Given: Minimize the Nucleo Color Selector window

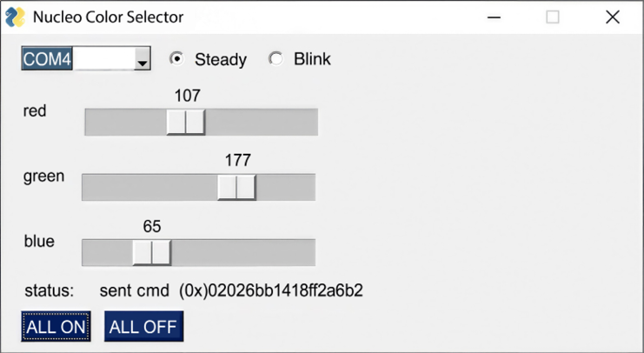Looking at the screenshot, I should click(494, 17).
